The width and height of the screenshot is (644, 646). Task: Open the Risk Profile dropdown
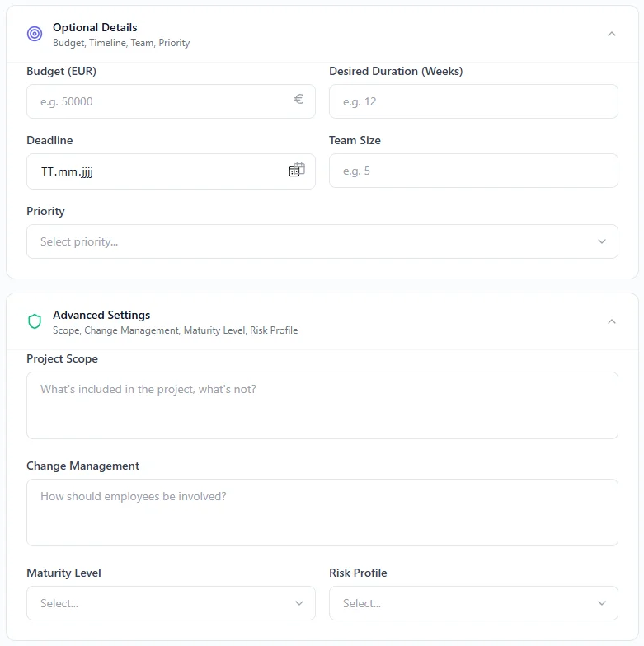click(473, 603)
